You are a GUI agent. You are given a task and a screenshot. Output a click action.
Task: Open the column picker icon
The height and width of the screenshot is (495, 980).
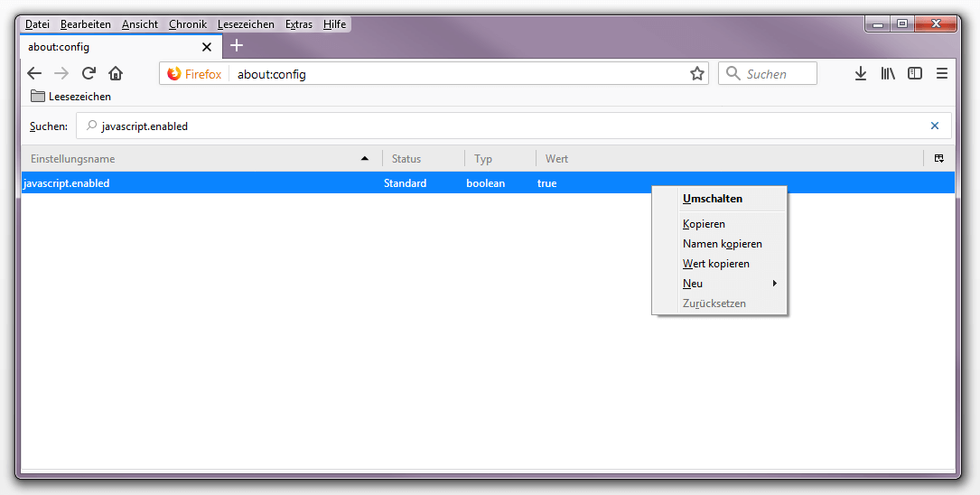(x=938, y=159)
